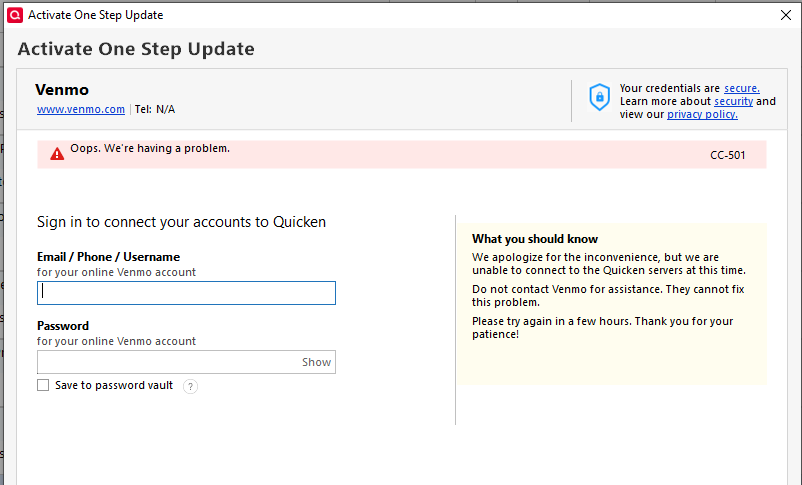Focus the Email / Phone / Username field
The height and width of the screenshot is (485, 802).
click(x=186, y=293)
